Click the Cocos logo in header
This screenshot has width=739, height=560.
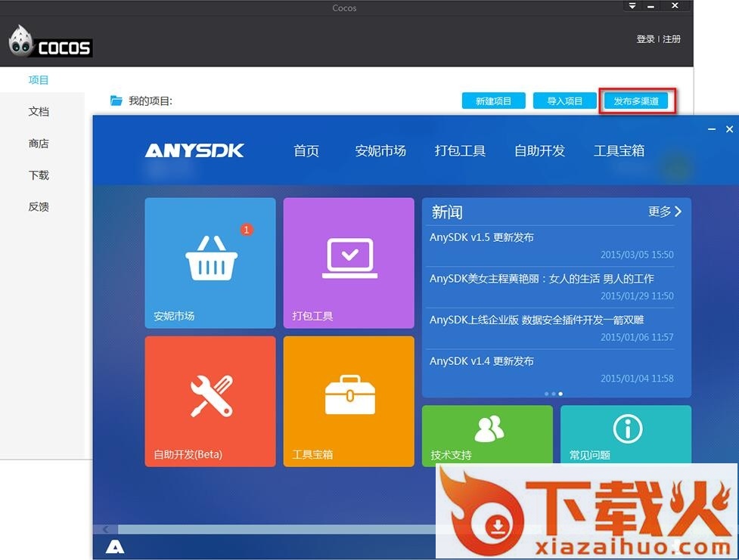click(x=51, y=44)
